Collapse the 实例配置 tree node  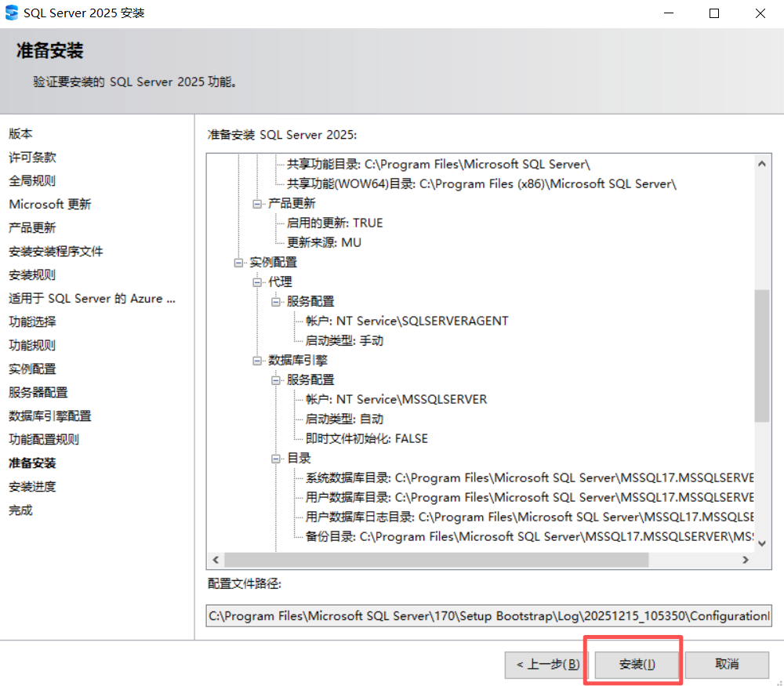pyautogui.click(x=238, y=263)
